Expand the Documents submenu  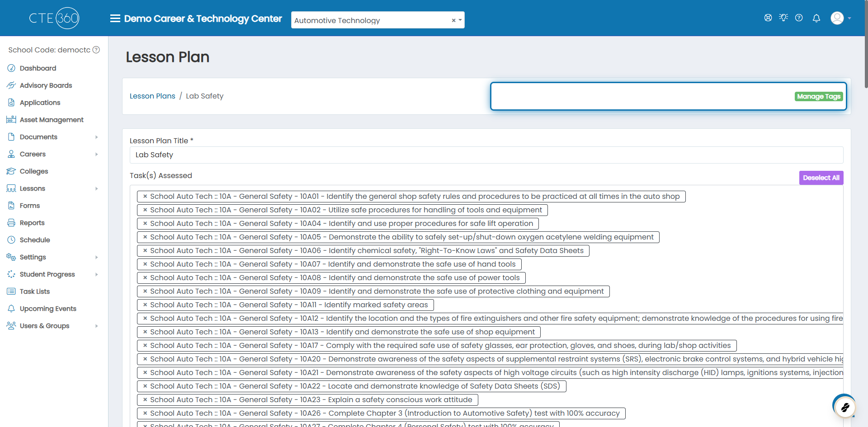pyautogui.click(x=97, y=137)
